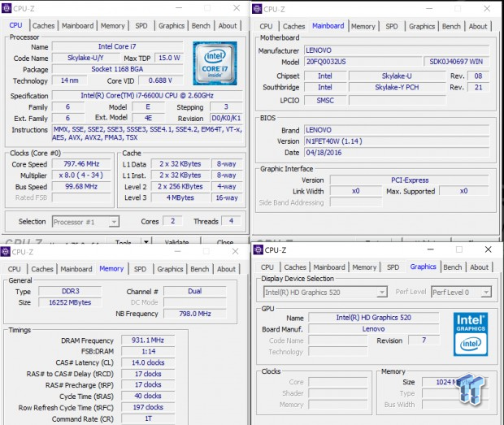Open the Processor #1 selection dropdown
The width and height of the screenshot is (504, 425).
[85, 222]
